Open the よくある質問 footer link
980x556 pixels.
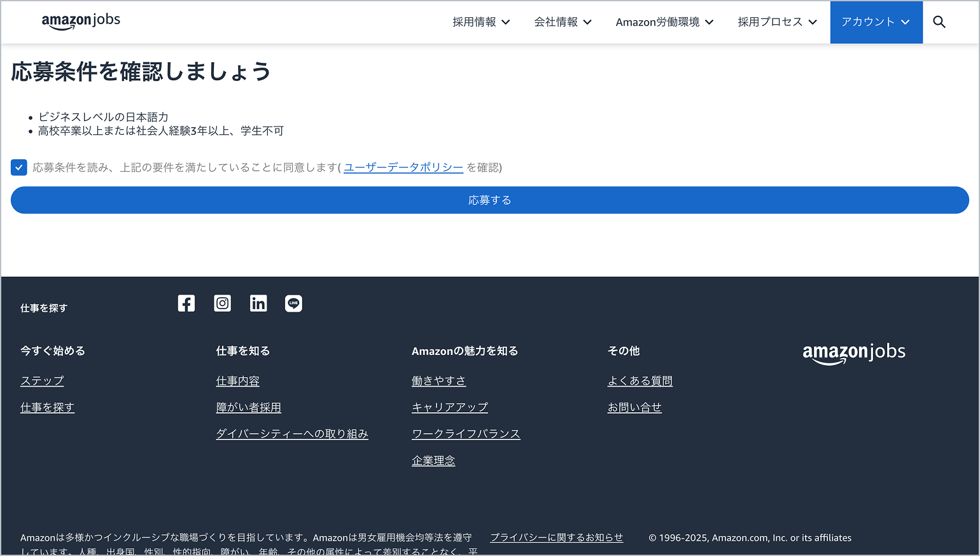coord(640,381)
